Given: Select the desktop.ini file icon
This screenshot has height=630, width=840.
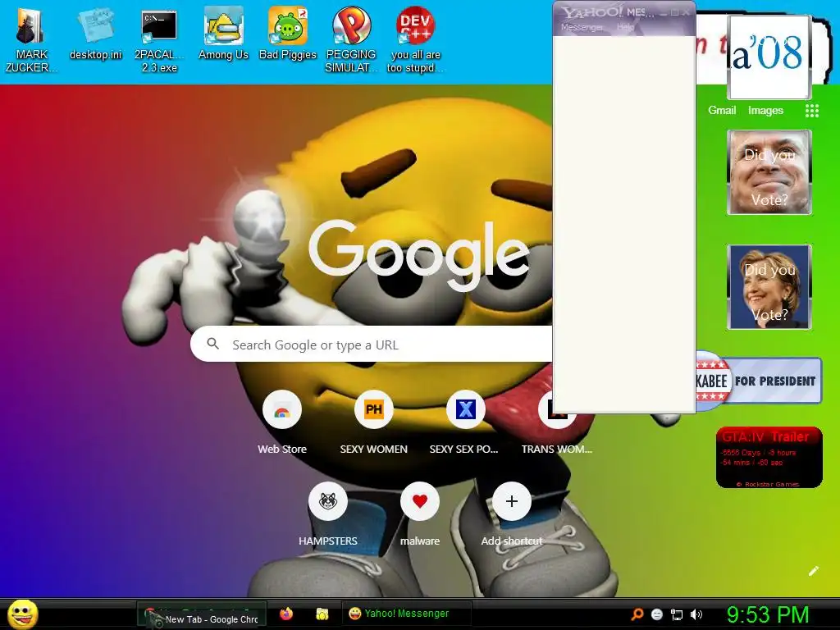Looking at the screenshot, I should (x=95, y=34).
